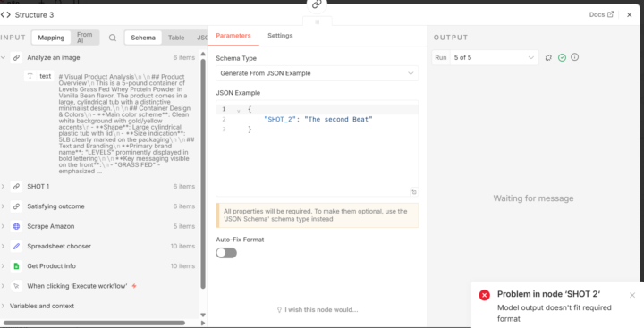Click 'I wish this node would...' link
The height and width of the screenshot is (328, 644).
[317, 309]
